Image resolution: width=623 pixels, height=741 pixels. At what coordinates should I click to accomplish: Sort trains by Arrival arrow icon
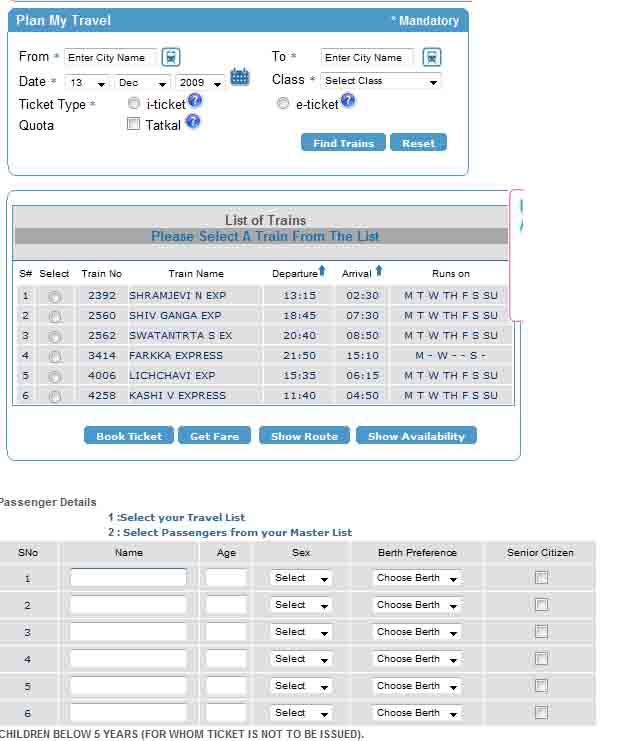(x=379, y=271)
